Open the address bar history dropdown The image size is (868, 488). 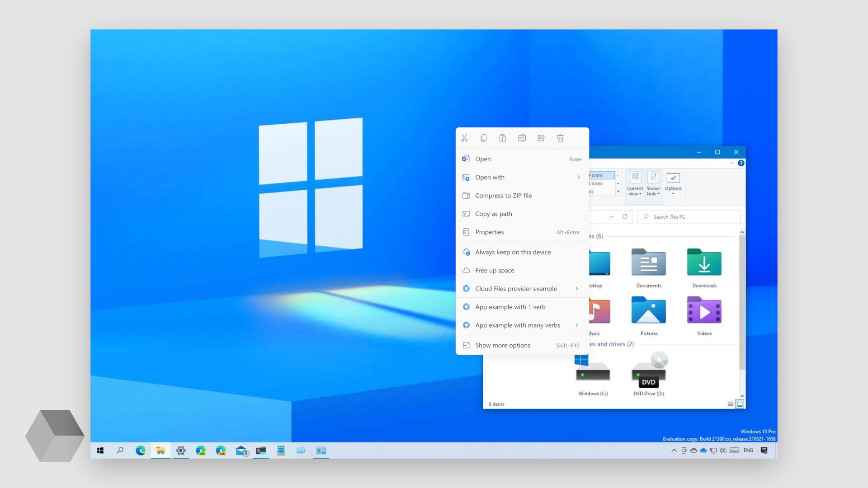pos(611,217)
